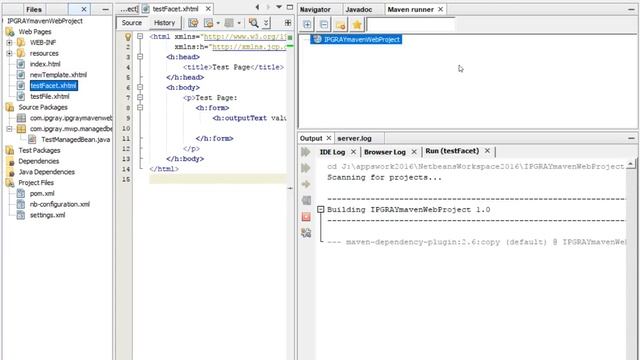Click the Output scrollbar up arrow
This screenshot has width=640, height=360.
631,164
